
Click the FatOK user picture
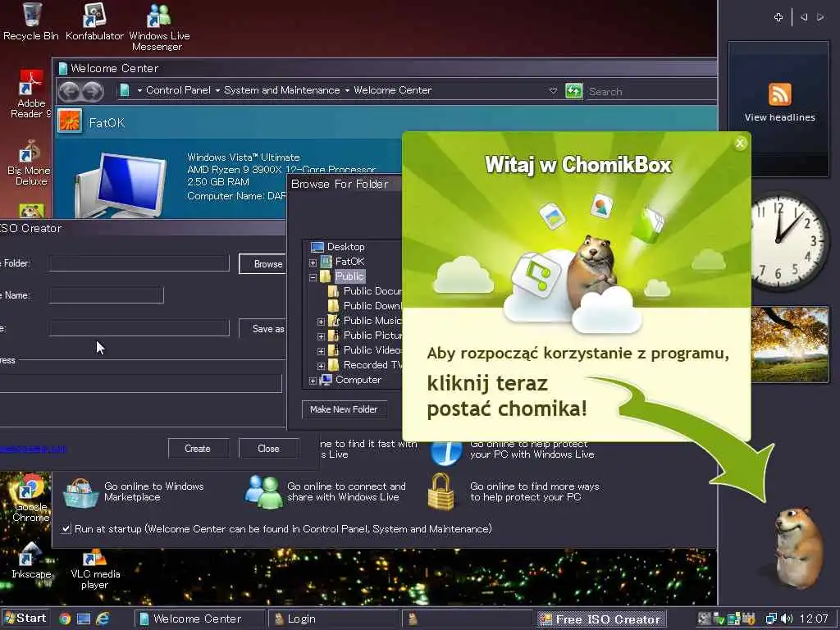(x=70, y=121)
